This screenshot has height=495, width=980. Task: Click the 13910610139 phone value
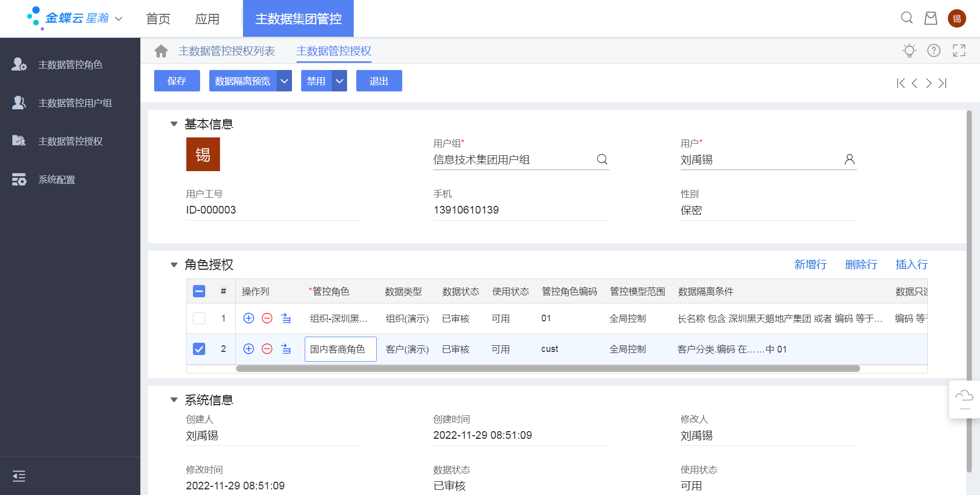point(466,210)
